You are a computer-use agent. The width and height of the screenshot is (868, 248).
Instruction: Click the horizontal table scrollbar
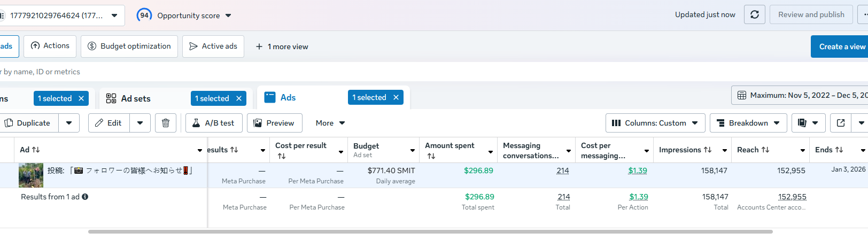430,232
